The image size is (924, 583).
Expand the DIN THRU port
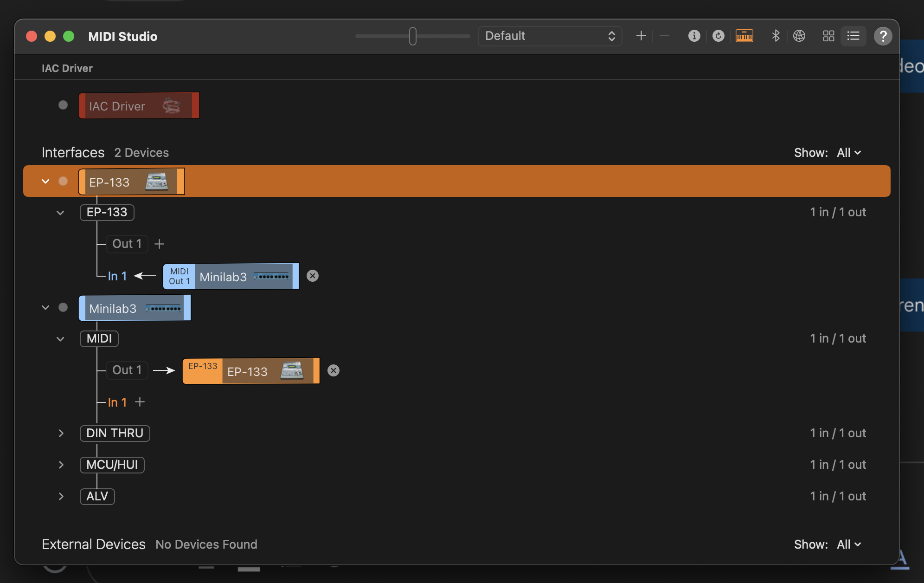coord(61,433)
